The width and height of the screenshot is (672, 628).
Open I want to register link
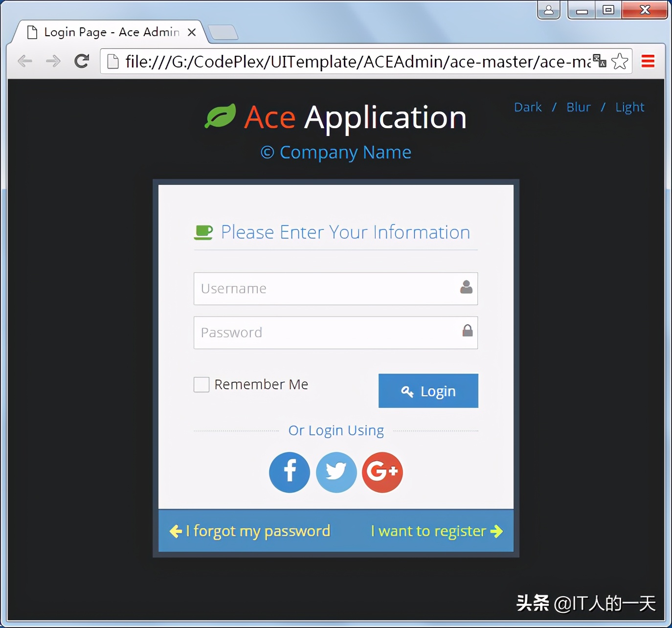pyautogui.click(x=437, y=531)
